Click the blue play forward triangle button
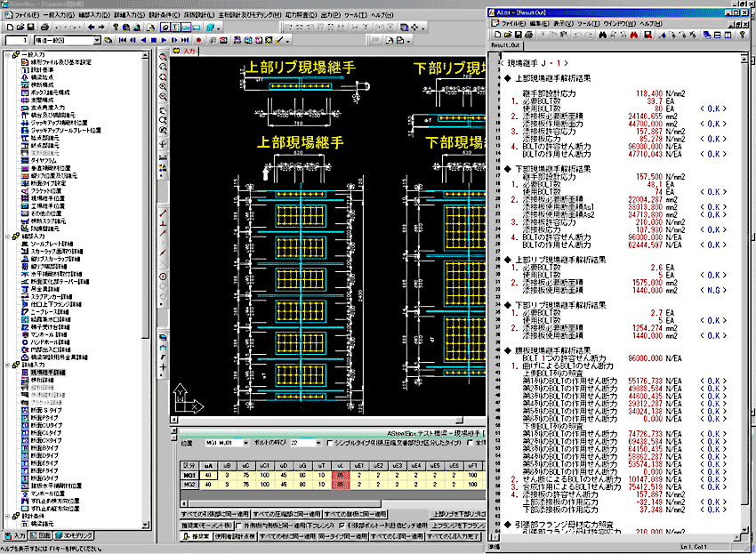 (164, 40)
